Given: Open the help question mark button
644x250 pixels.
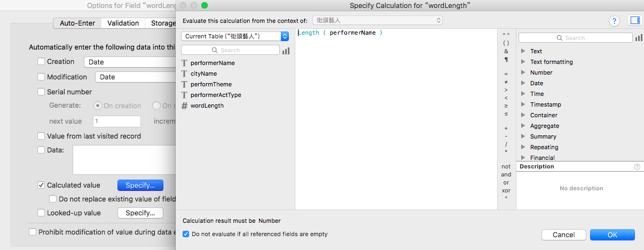Looking at the screenshot, I should (614, 21).
